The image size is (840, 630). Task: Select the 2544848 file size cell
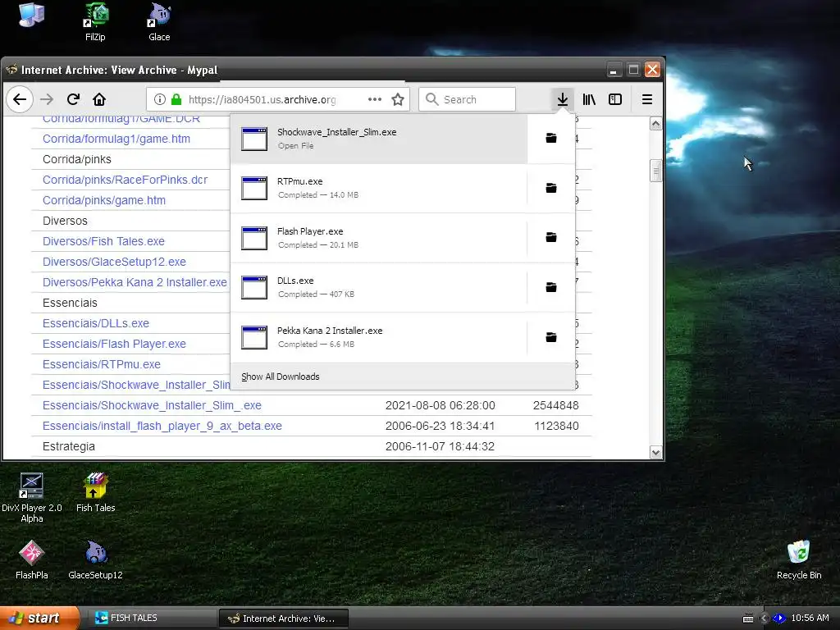tap(555, 405)
